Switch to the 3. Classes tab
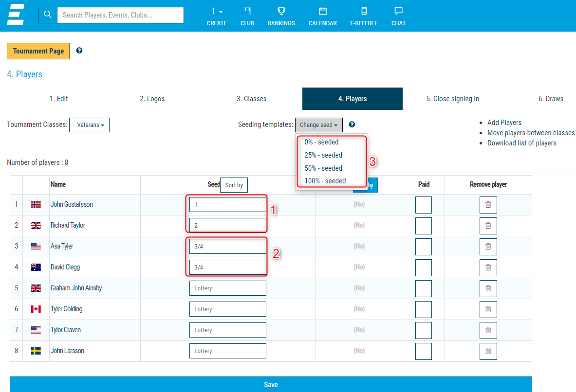576x392 pixels. coord(251,99)
